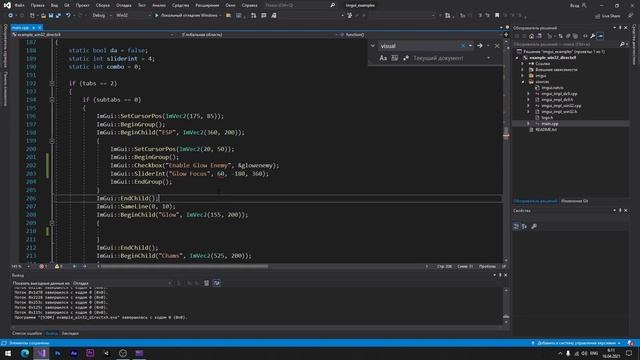Open the Windows Start menu

click(x=8, y=353)
